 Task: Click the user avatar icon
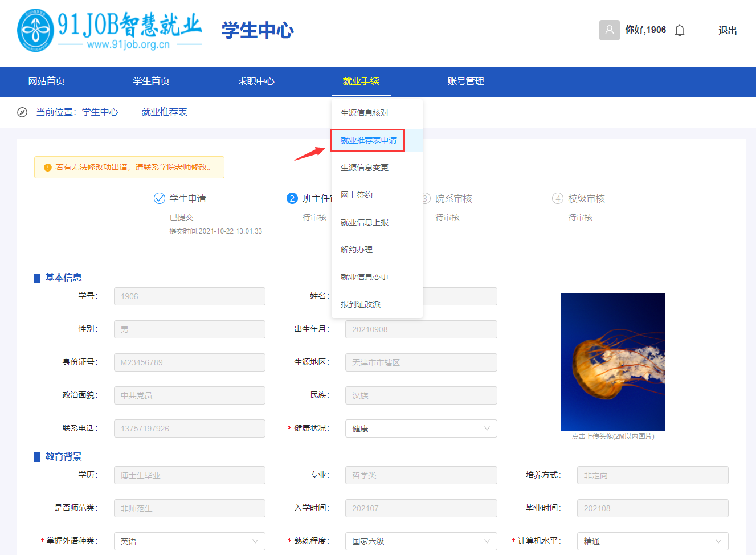pyautogui.click(x=609, y=30)
